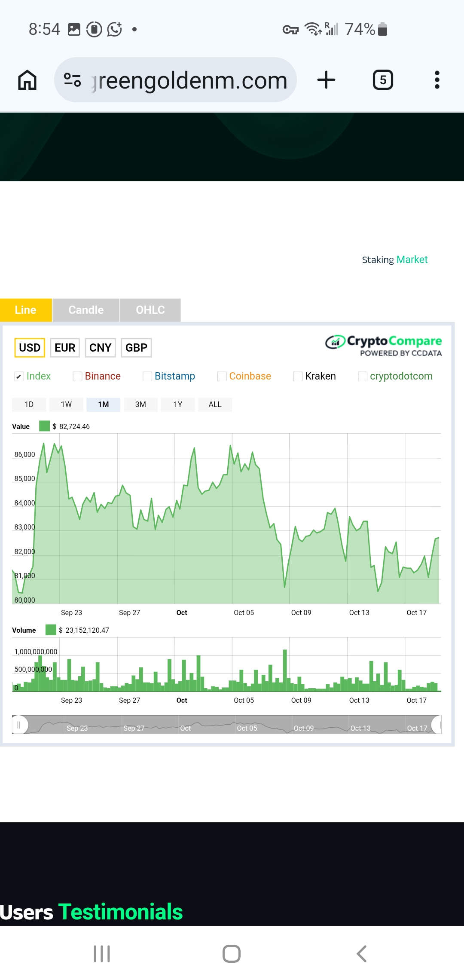Tap the Users Testimonials heading
Screen dimensions: 464x980
pyautogui.click(x=91, y=912)
